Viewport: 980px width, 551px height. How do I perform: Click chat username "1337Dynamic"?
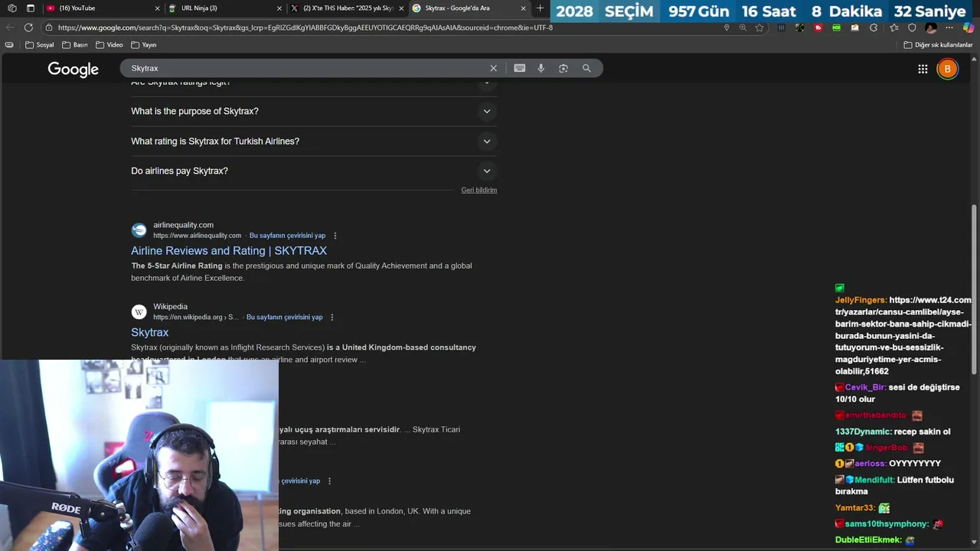click(863, 432)
